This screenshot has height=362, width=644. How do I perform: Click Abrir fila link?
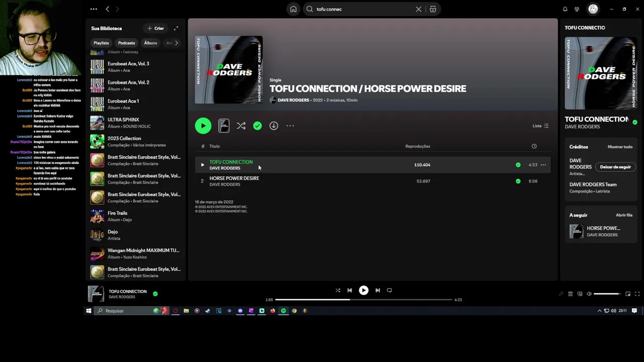pos(624,215)
